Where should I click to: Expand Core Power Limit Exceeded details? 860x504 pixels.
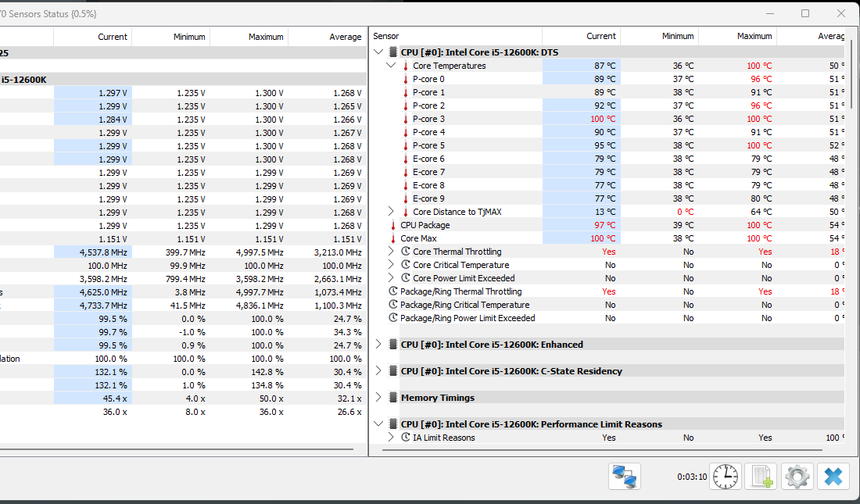[391, 277]
